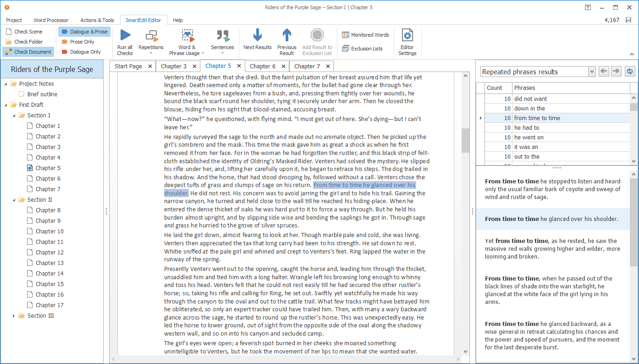Image resolution: width=639 pixels, height=364 pixels.
Task: Click the Check Document button
Action: (28, 51)
